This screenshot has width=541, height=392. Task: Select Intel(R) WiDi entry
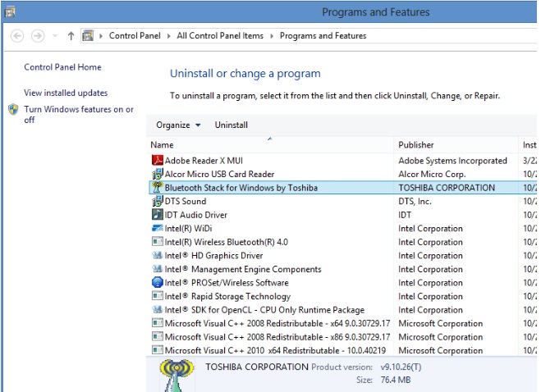[188, 228]
